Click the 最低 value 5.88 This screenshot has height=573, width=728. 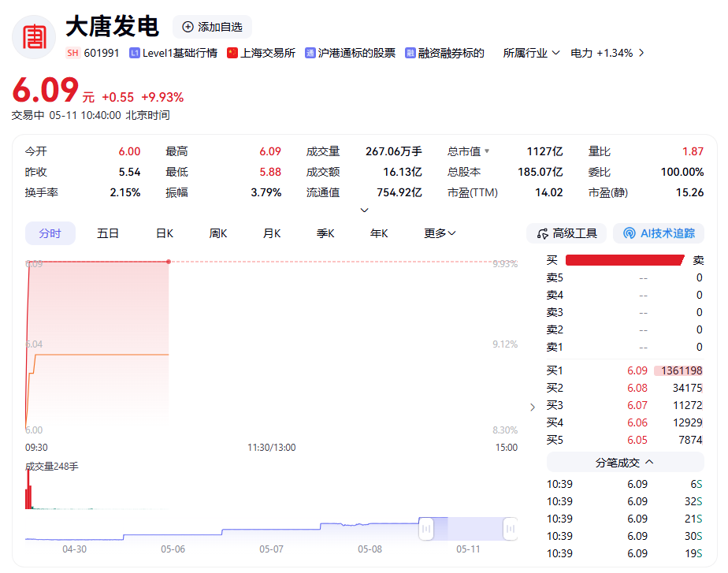coord(270,172)
